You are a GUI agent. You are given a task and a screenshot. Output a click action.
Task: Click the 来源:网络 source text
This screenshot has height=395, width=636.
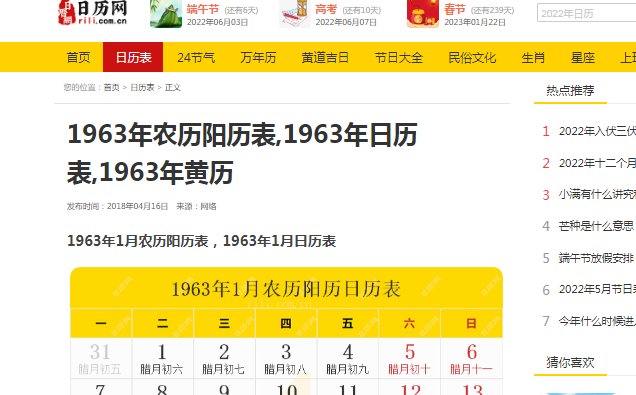pyautogui.click(x=196, y=206)
